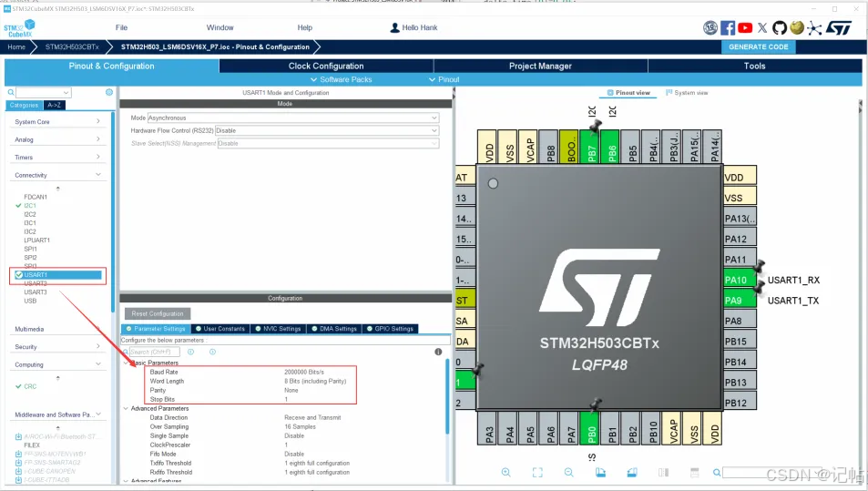868x491 pixels.
Task: Open the Software Packs menu
Action: point(341,80)
